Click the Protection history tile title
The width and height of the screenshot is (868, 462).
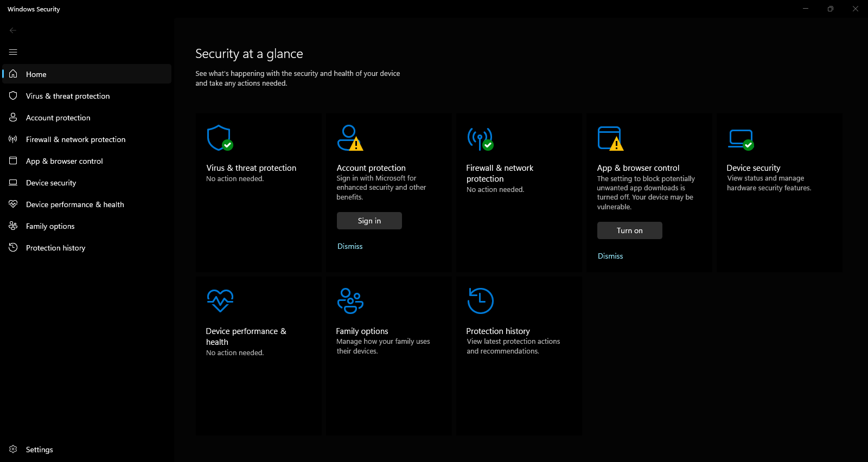point(498,331)
